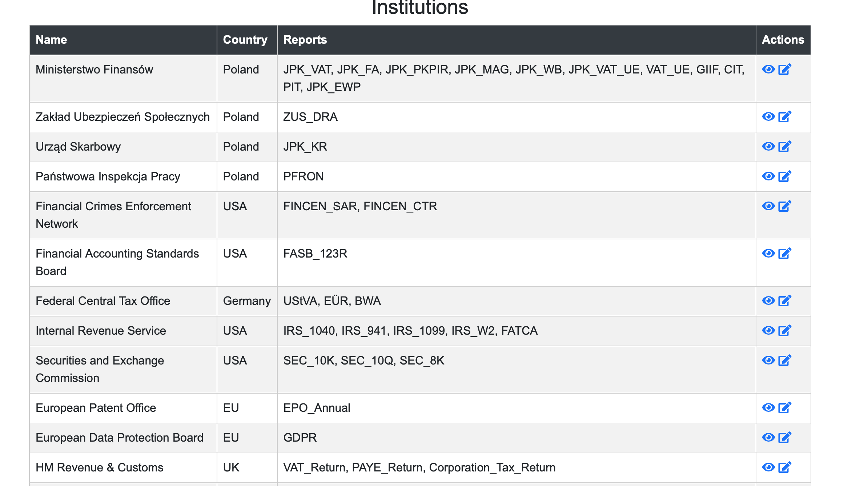Click edit icon for Ministerstwo Finansów

[784, 69]
